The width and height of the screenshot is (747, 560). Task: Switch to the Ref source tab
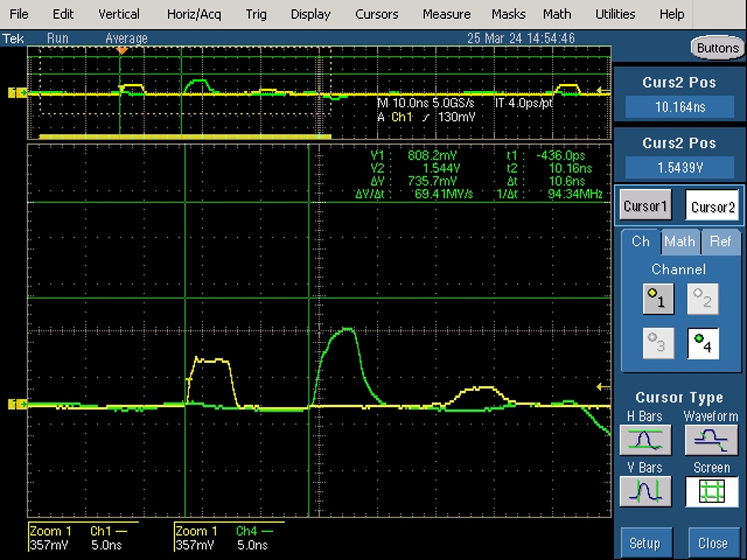tap(721, 241)
